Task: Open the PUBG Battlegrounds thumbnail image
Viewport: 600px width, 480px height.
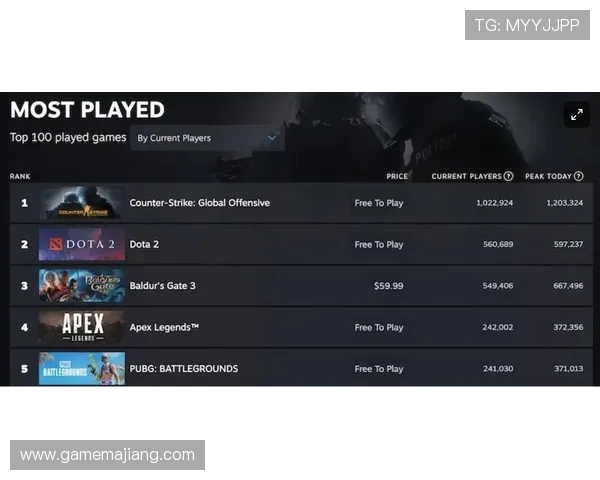Action: [x=82, y=369]
